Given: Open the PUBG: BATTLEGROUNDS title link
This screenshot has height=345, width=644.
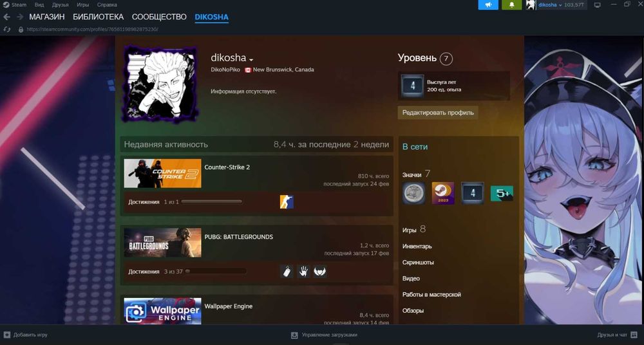Looking at the screenshot, I should 239,237.
